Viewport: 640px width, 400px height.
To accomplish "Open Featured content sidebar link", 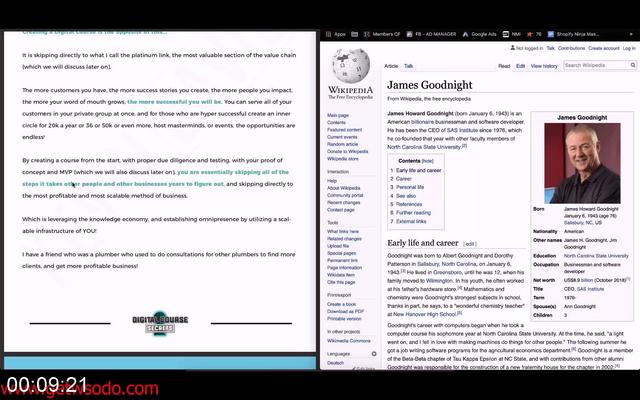I will click(x=344, y=130).
